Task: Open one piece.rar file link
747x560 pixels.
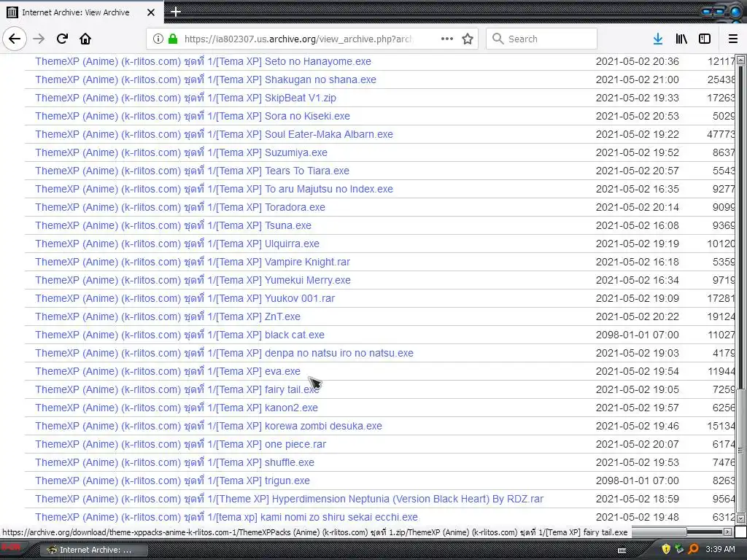Action: pos(181,444)
